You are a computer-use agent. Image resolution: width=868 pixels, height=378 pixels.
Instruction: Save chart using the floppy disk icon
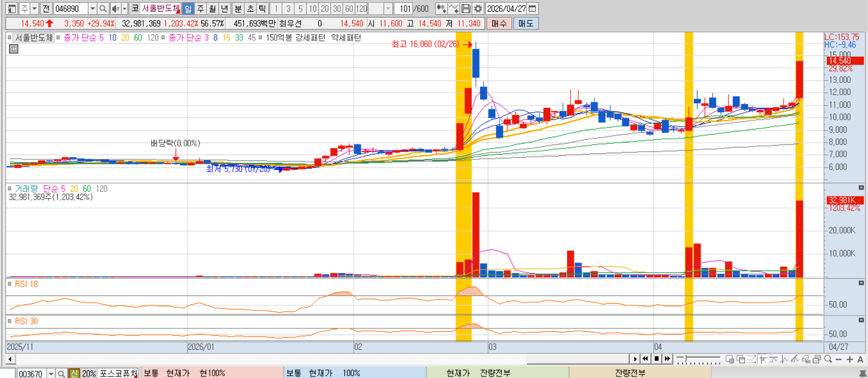click(466, 9)
